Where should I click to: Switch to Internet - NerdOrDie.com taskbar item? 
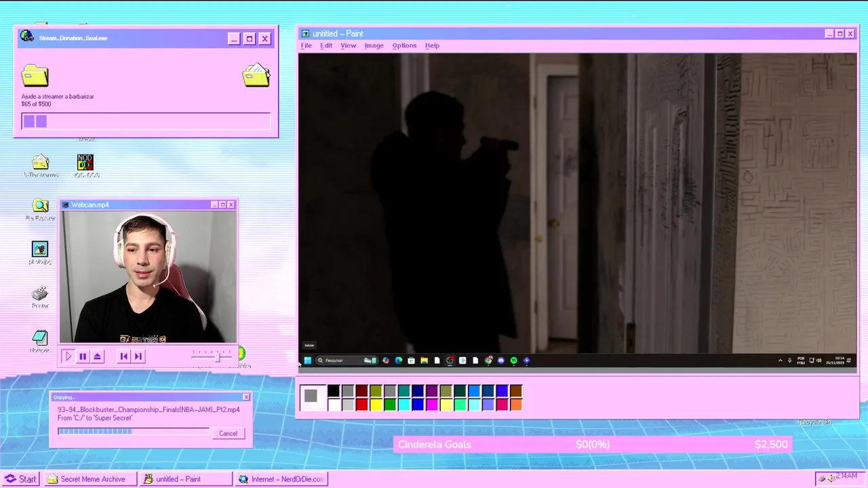281,479
